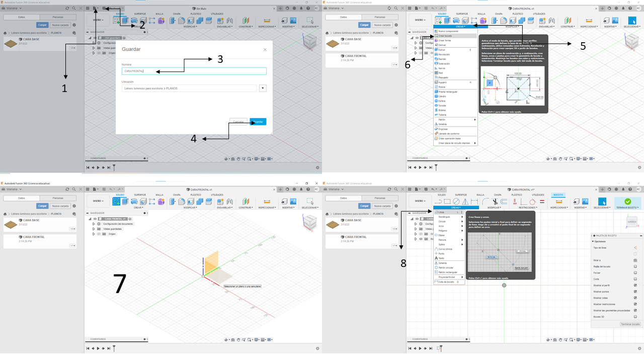Enable the Boceto 3D checkbox

pos(635,317)
